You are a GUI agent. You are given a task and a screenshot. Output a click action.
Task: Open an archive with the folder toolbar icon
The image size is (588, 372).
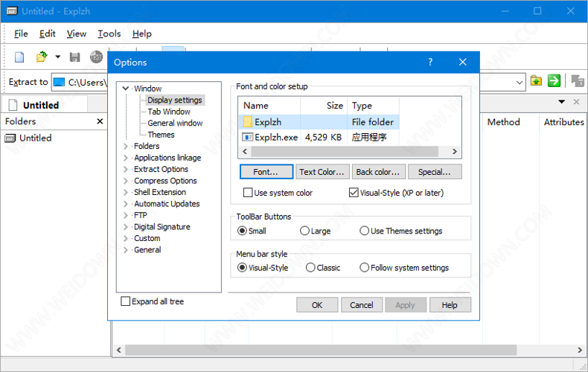click(x=42, y=57)
